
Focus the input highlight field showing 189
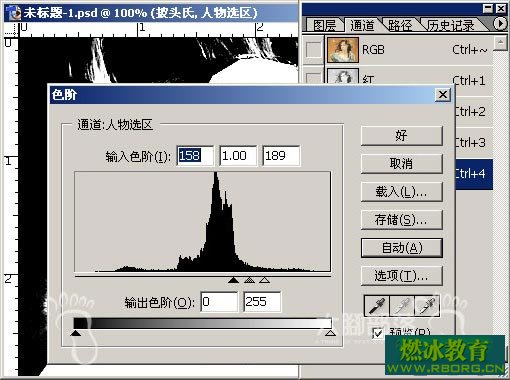tap(281, 156)
